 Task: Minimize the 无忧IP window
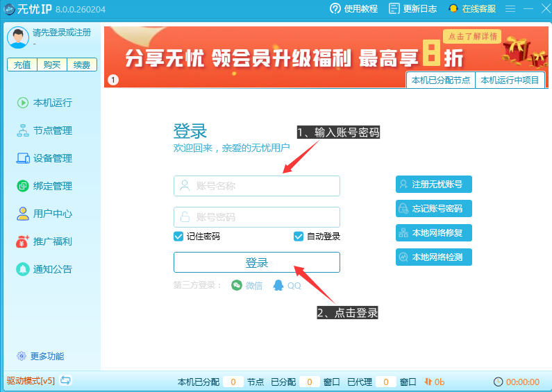tap(528, 8)
